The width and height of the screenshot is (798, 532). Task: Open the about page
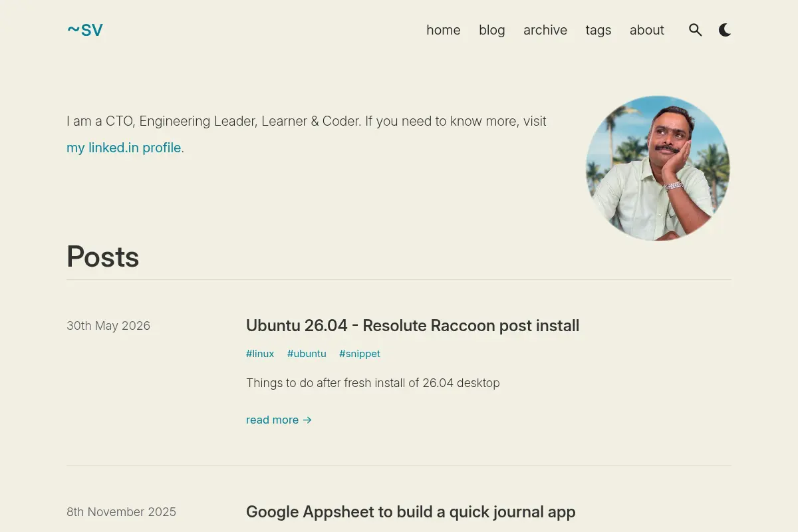pyautogui.click(x=647, y=30)
